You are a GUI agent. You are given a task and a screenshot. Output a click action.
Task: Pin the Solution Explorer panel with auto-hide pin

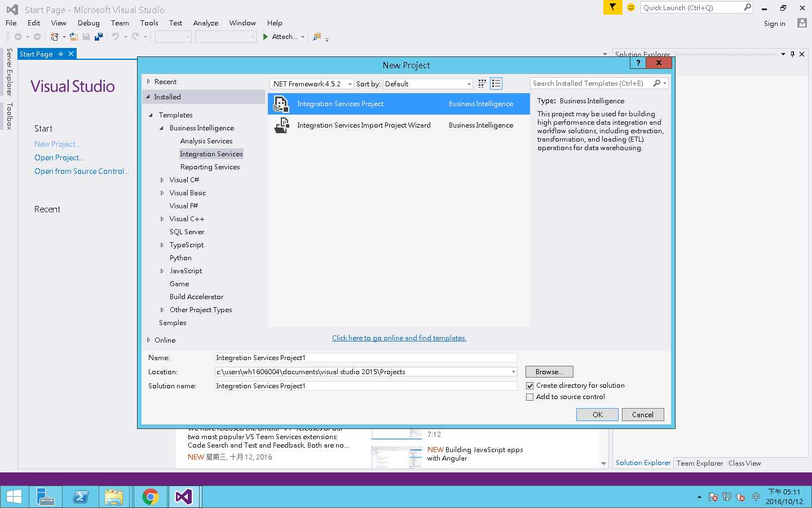[792, 54]
